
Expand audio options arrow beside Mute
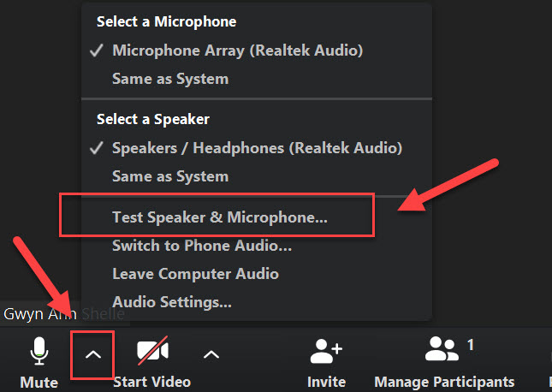click(93, 355)
